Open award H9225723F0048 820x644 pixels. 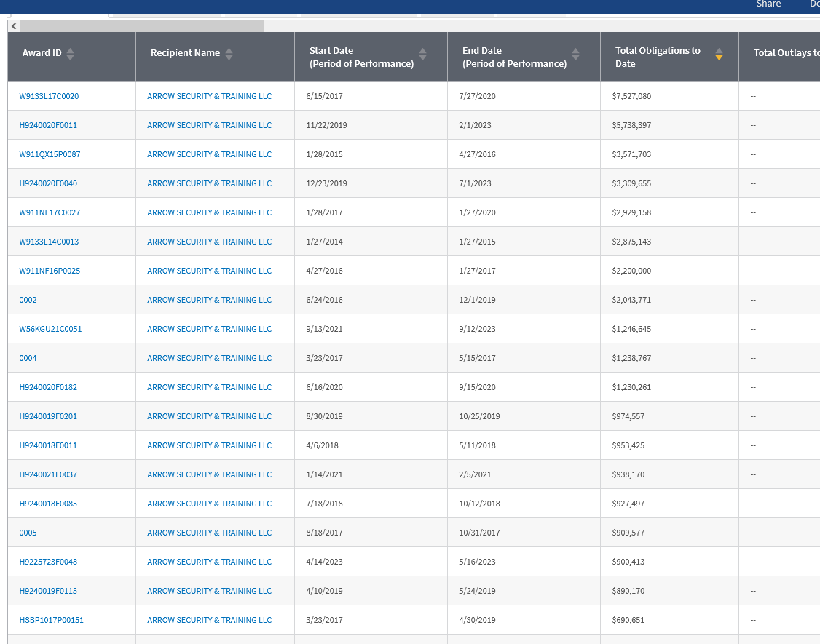pos(48,562)
